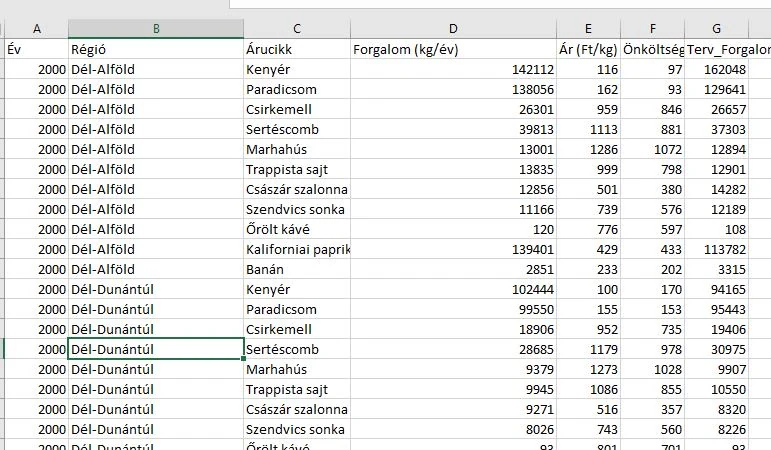
Task: Click Dél-Dunántúl region cell in Csirkemell row
Action: (x=156, y=330)
